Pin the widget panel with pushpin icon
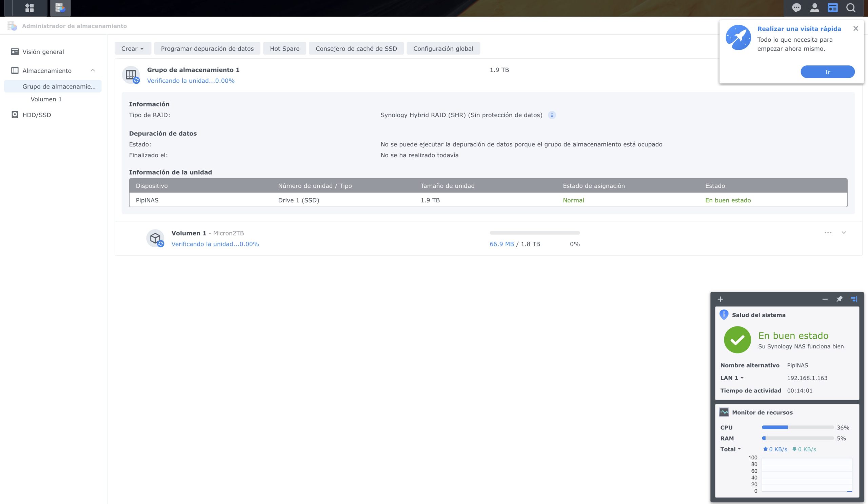 click(x=840, y=299)
